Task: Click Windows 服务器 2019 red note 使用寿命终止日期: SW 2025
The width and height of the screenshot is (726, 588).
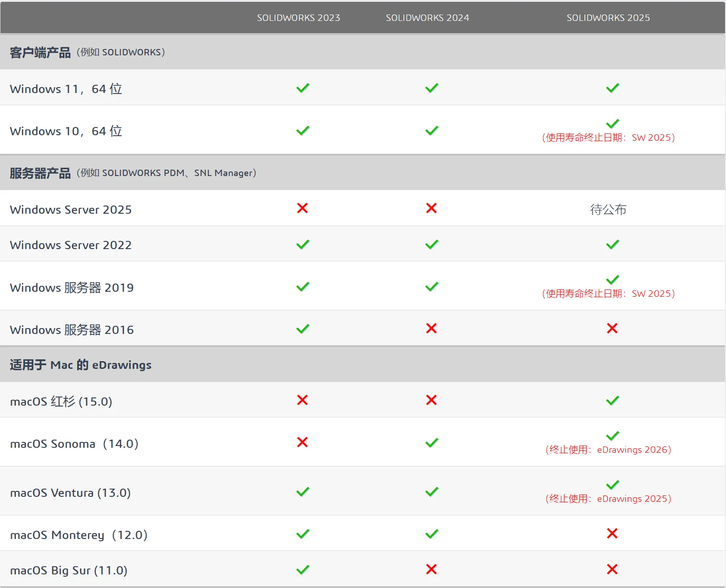Action: (x=608, y=294)
